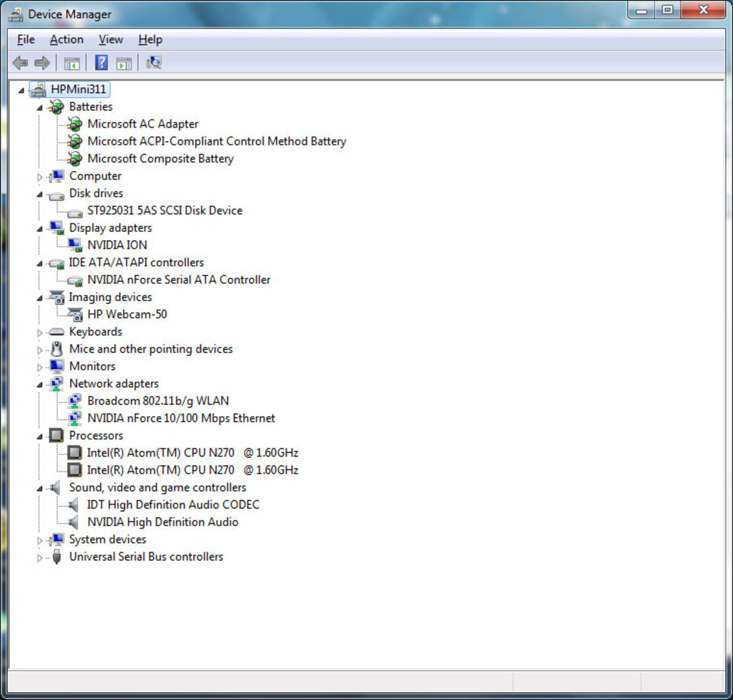
Task: Select ST925031 5AS SCSI Disk Device
Action: [165, 211]
